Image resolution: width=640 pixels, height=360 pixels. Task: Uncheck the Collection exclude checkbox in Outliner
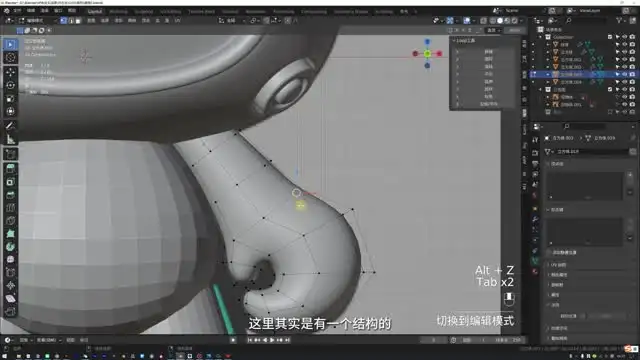[x=610, y=37]
